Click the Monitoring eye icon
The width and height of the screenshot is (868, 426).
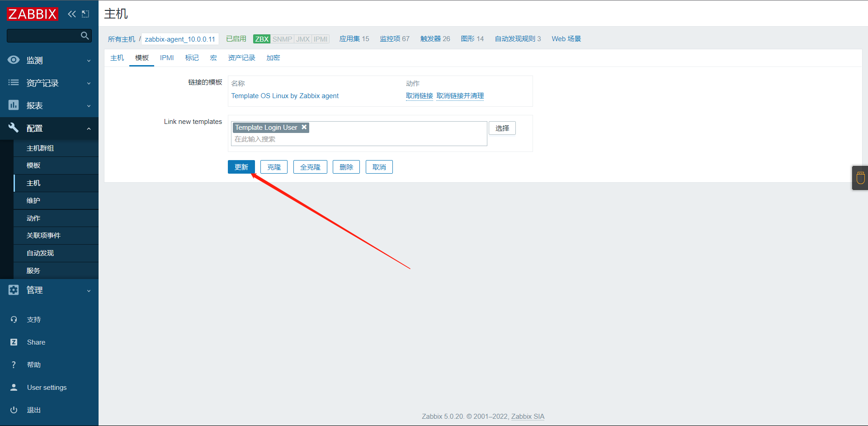click(x=14, y=60)
